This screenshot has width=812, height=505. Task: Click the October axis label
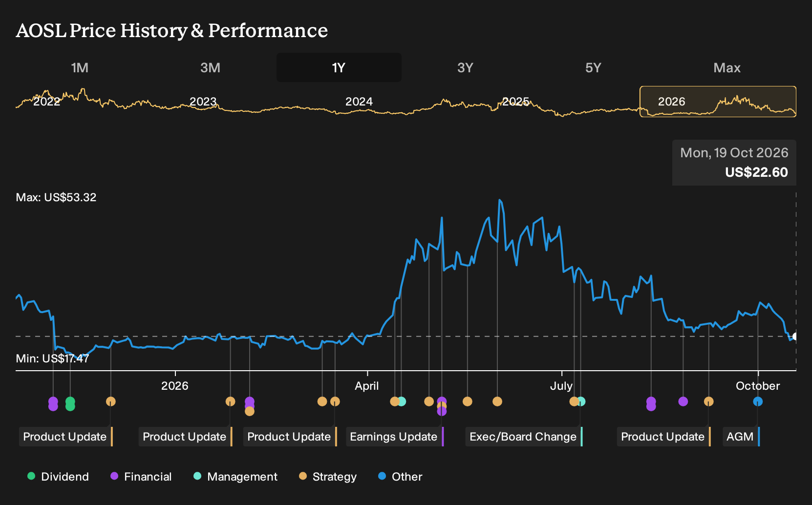[x=758, y=386]
